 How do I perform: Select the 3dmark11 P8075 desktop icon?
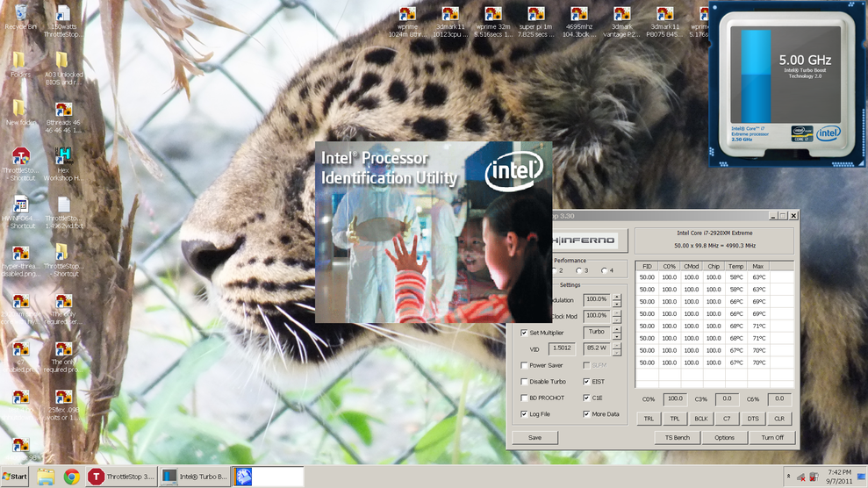[665, 22]
